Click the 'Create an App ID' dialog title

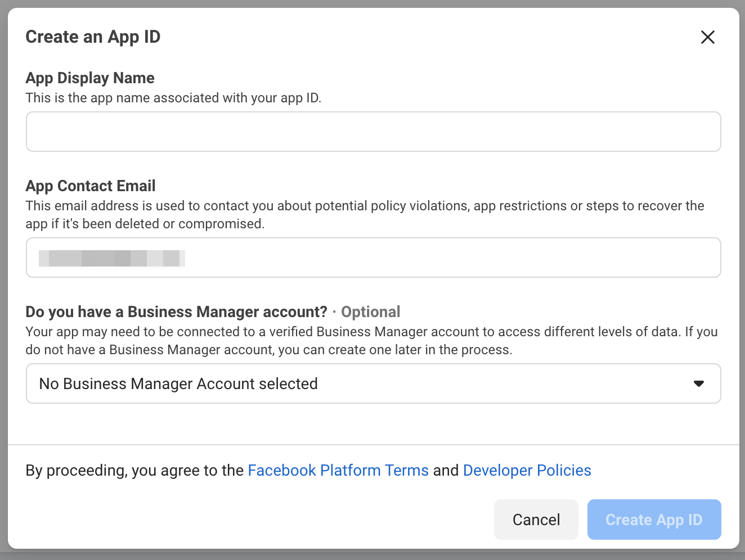93,37
